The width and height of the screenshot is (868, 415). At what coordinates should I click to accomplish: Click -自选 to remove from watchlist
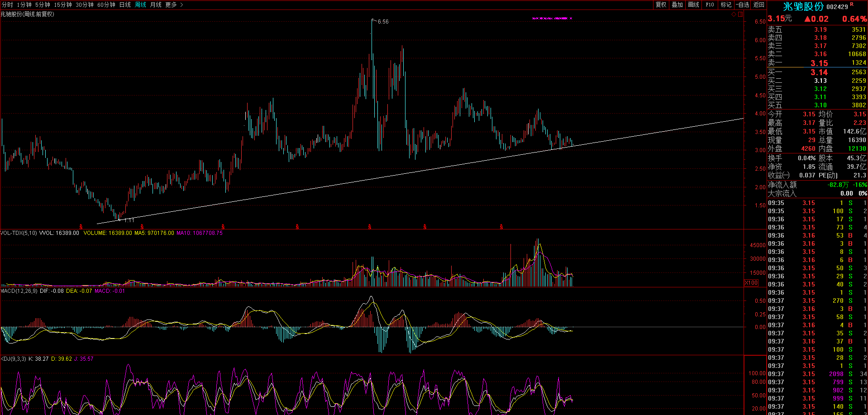point(742,5)
